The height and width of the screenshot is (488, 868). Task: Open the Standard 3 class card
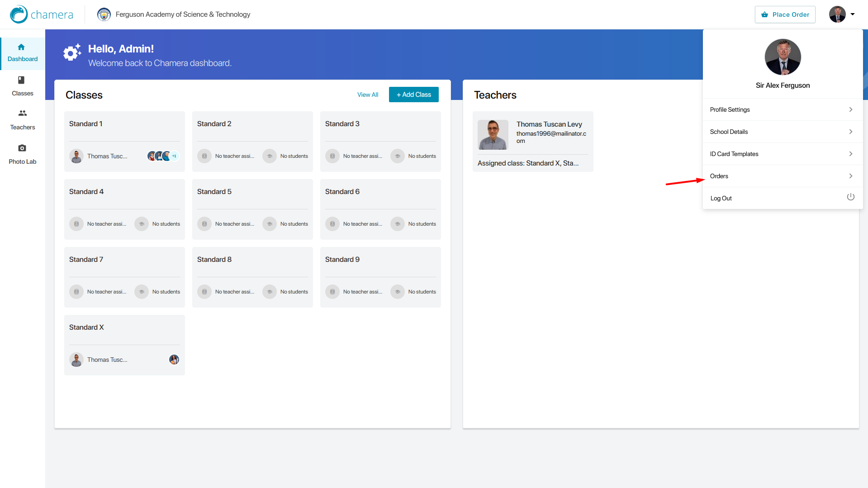[x=380, y=142]
